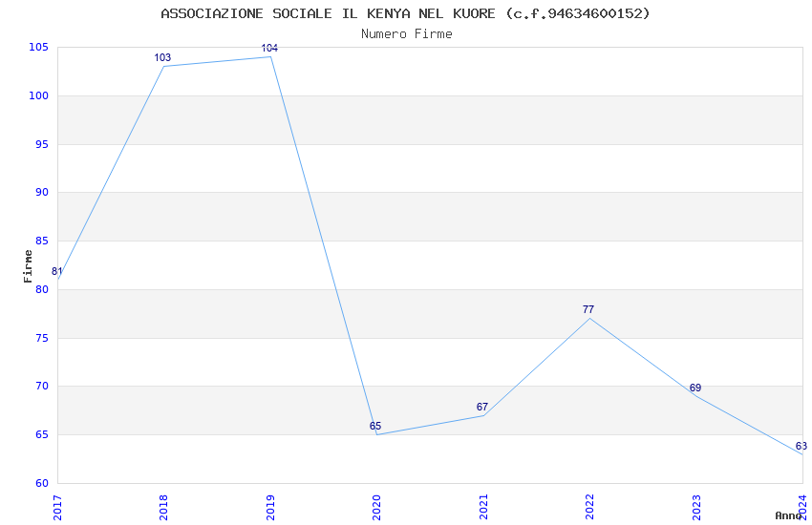Click the chart title ASSOCIAZIONE SOCIALE IL KENYA NEL KUORE
Screen dimensions: 812x525
[x=328, y=13]
